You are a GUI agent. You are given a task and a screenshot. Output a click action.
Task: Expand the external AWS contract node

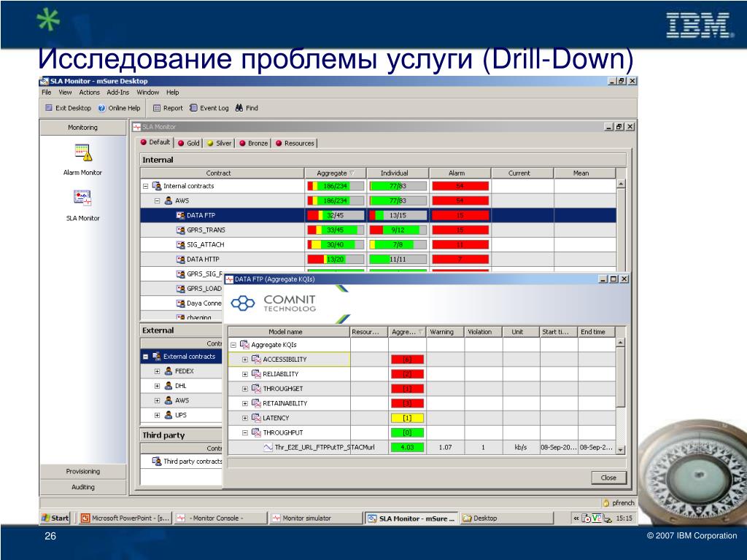tap(157, 401)
